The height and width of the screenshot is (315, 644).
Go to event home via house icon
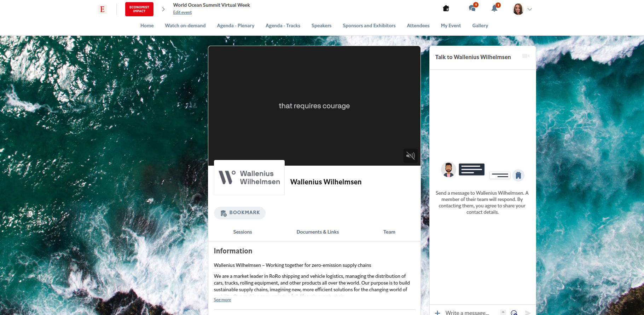point(446,8)
